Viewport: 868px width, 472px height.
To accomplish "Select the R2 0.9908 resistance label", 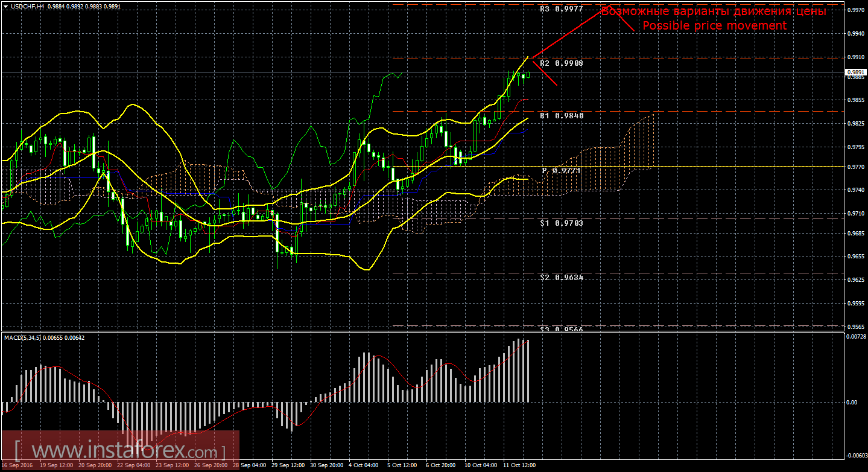I will (x=560, y=63).
